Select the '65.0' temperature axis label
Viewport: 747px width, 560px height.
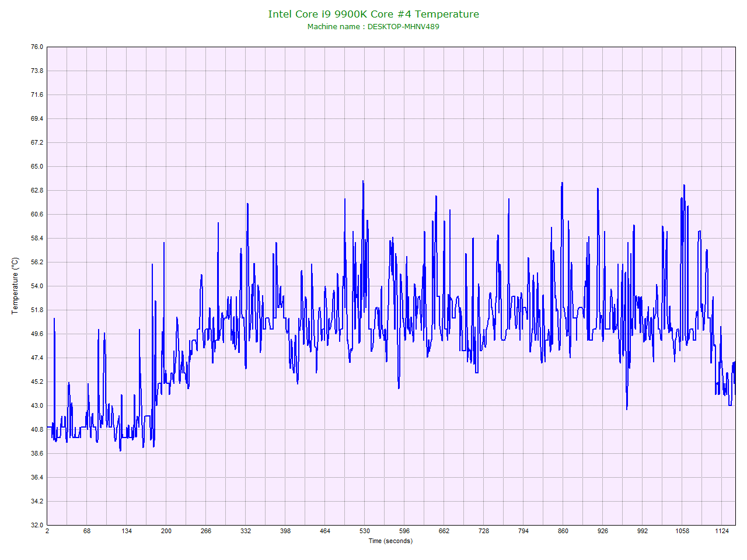[x=37, y=166]
